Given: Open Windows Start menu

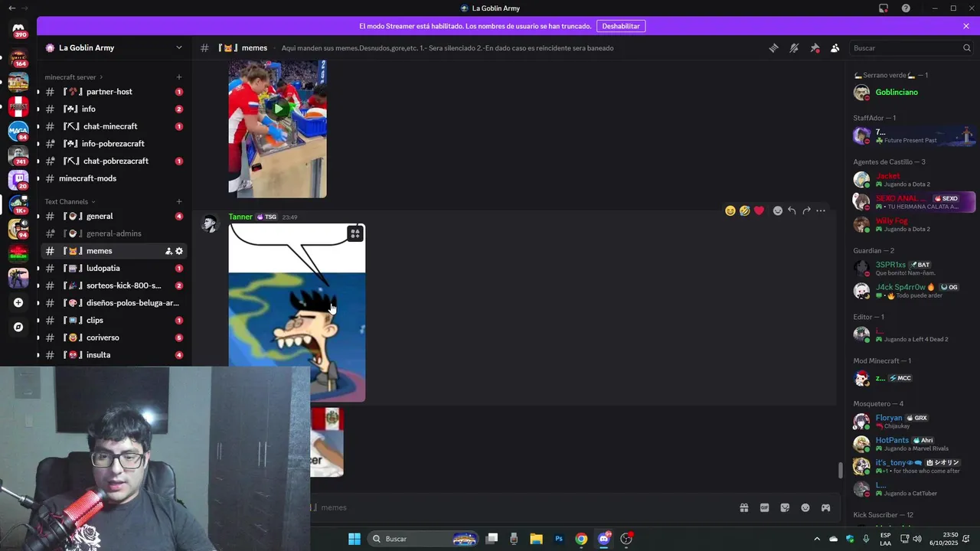Looking at the screenshot, I should click(x=354, y=539).
